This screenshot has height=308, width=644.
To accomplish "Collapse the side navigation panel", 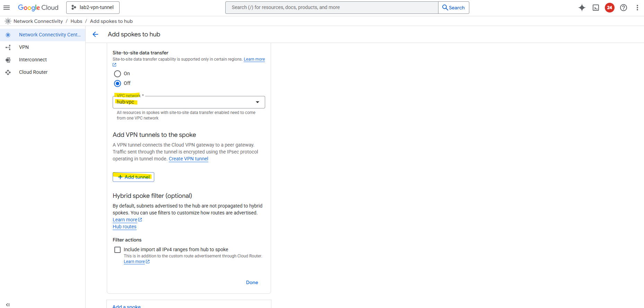I will (x=8, y=305).
